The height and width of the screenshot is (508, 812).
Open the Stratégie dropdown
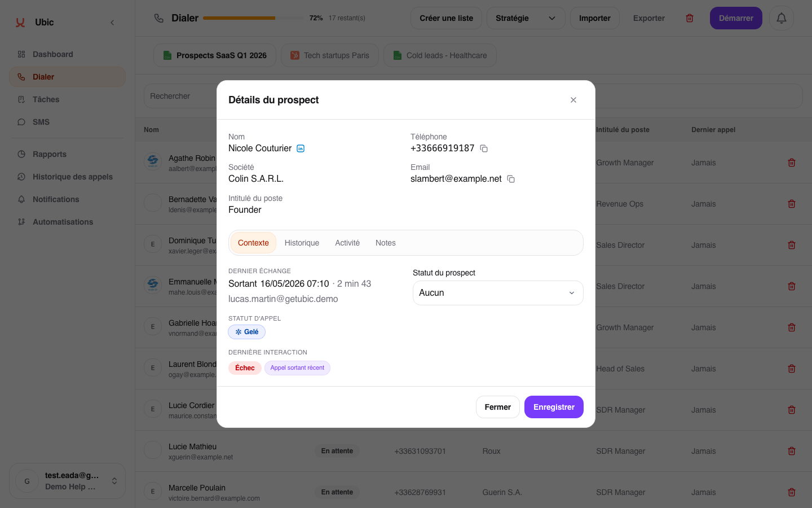526,18
